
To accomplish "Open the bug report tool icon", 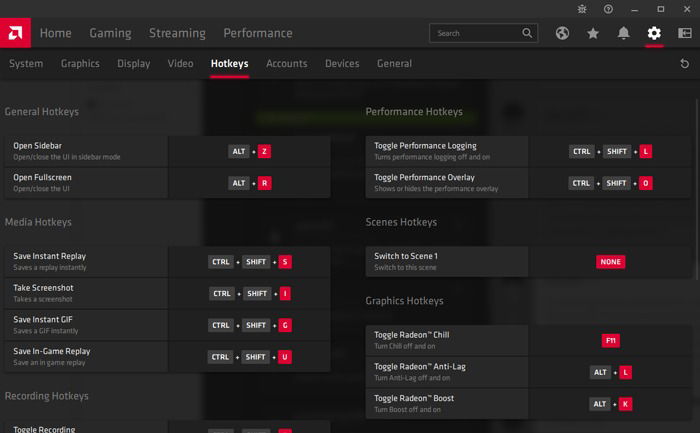I will 584,9.
